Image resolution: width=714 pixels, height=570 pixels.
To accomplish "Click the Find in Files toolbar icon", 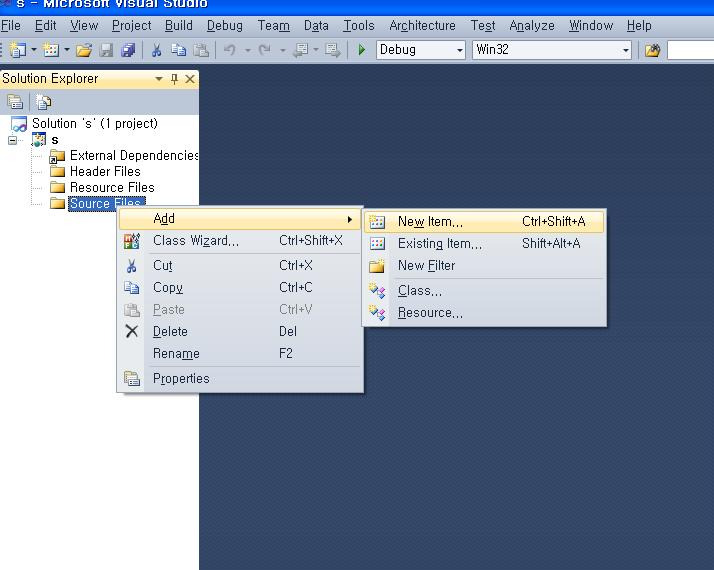I will pyautogui.click(x=653, y=50).
